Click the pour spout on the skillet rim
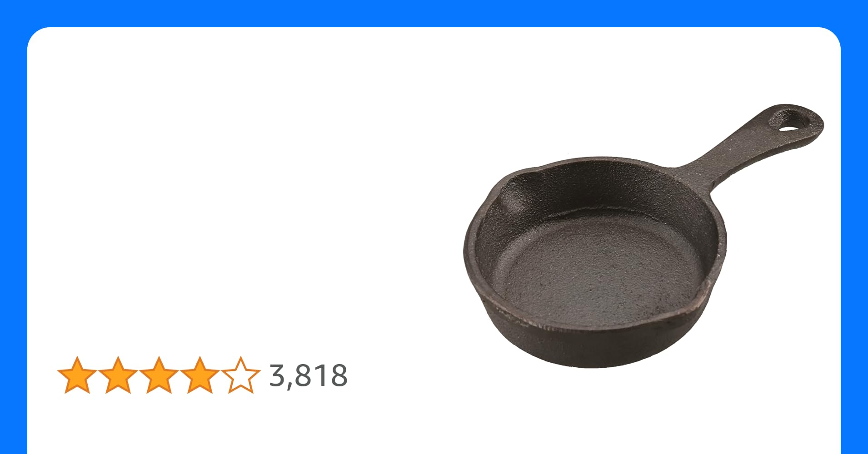 514,191
